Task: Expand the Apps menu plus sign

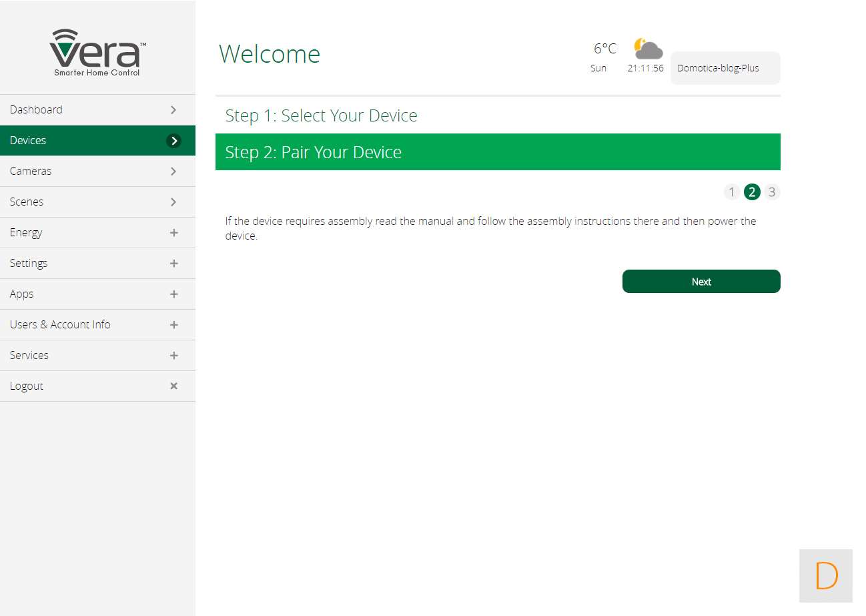Action: (x=173, y=294)
